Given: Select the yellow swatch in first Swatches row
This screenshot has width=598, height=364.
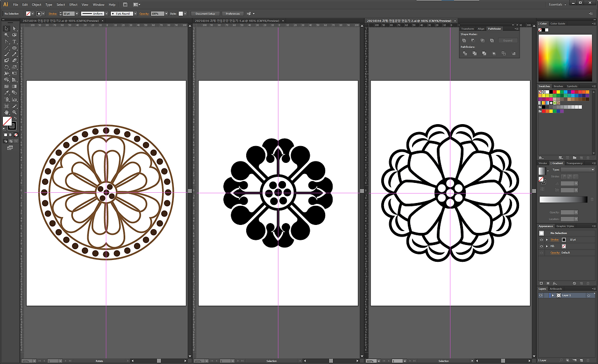Looking at the screenshot, I should click(x=558, y=92).
